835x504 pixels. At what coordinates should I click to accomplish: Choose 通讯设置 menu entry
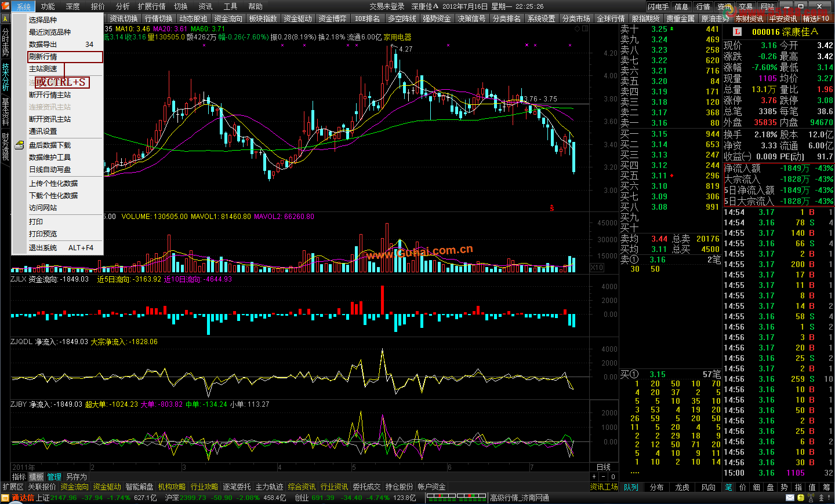click(57, 131)
